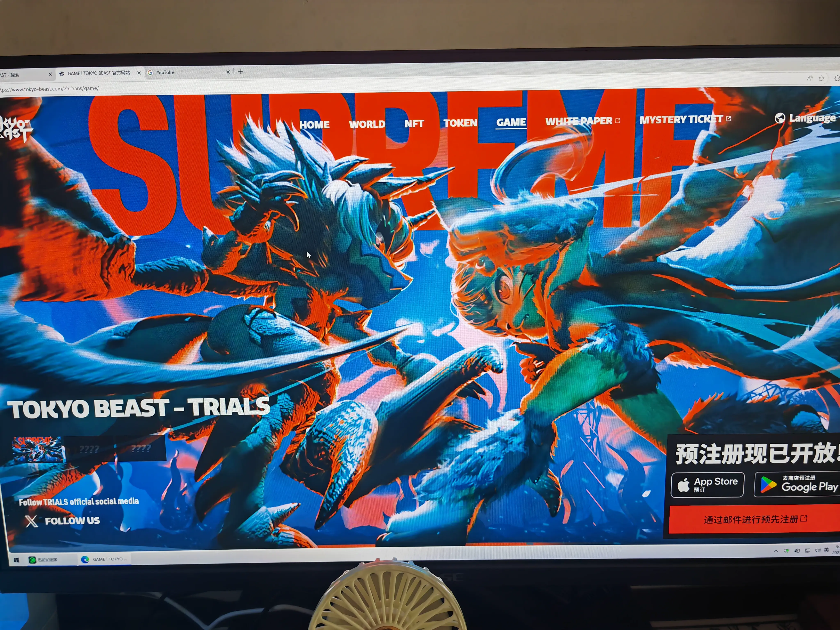Switch to the YouTube tab
The height and width of the screenshot is (630, 840).
(x=189, y=72)
